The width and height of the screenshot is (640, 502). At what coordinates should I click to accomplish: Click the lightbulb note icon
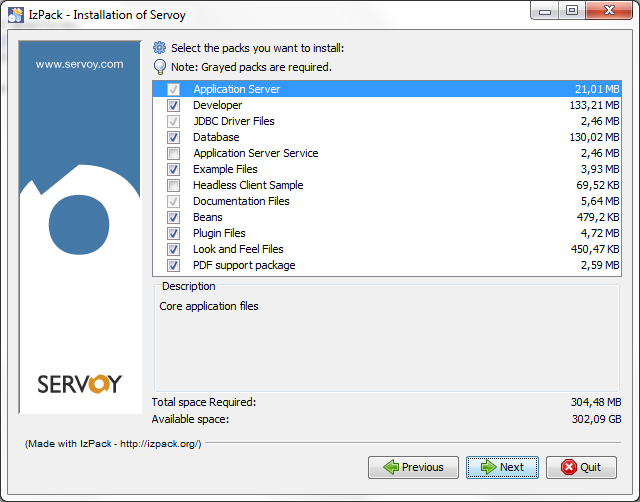tap(160, 67)
